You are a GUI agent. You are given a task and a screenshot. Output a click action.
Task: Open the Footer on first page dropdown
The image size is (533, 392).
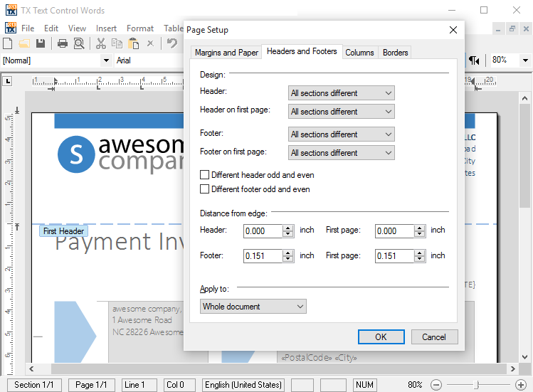pyautogui.click(x=342, y=153)
